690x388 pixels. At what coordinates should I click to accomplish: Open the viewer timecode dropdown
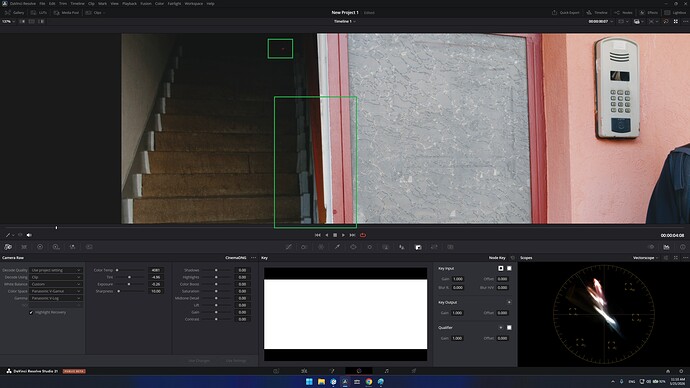pos(601,22)
